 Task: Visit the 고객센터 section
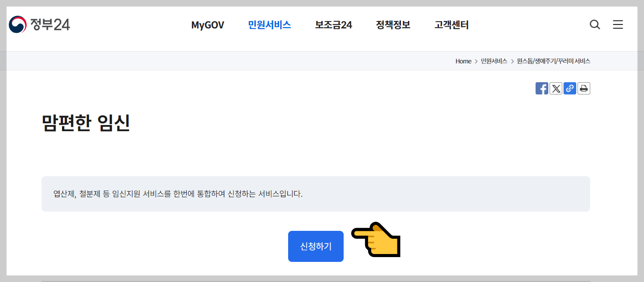coord(451,25)
